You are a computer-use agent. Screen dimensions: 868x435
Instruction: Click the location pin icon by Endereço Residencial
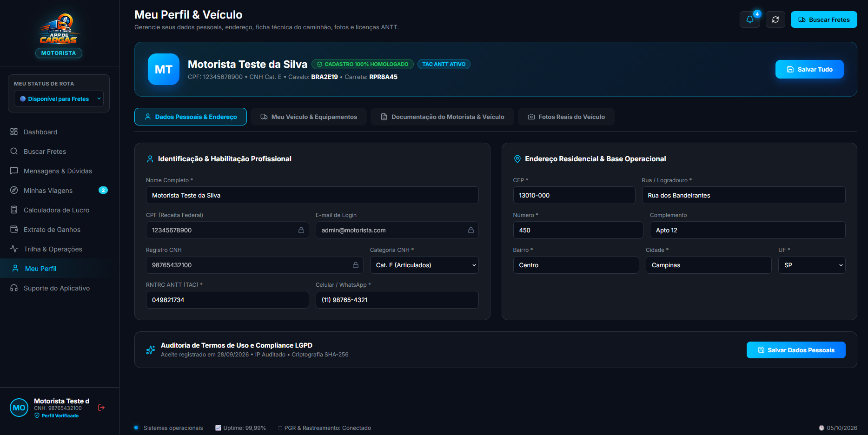pos(517,159)
